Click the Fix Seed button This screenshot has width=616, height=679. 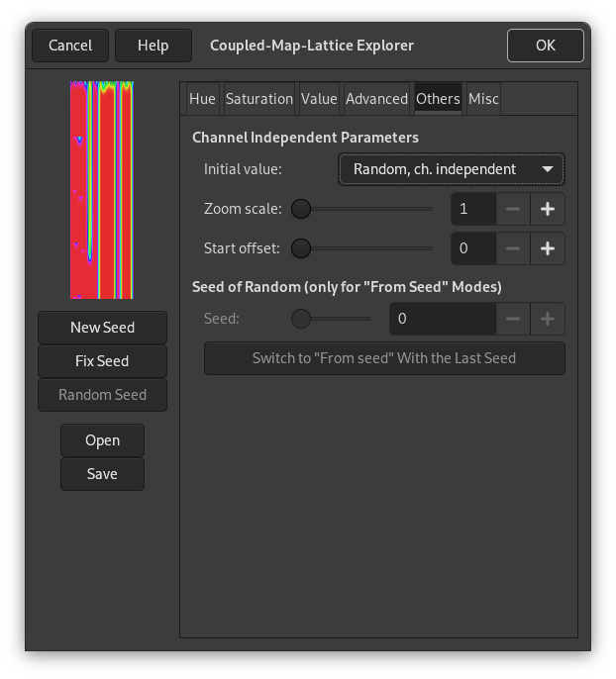(102, 361)
